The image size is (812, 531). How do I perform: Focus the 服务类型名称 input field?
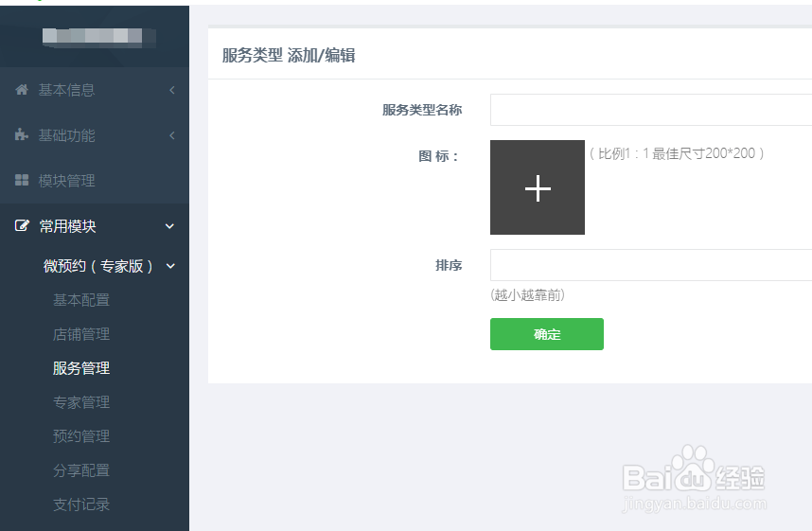(x=651, y=110)
